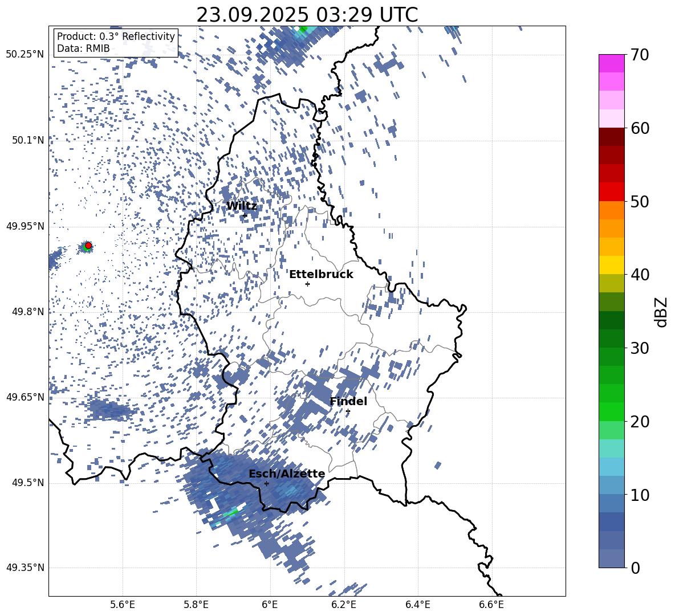Click the 49.35°N latitude tick label

coord(25,568)
